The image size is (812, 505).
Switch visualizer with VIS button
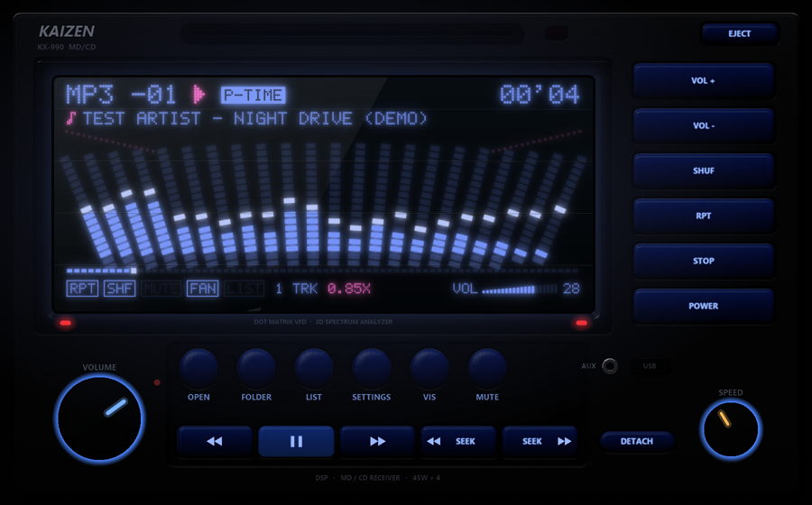point(429,368)
